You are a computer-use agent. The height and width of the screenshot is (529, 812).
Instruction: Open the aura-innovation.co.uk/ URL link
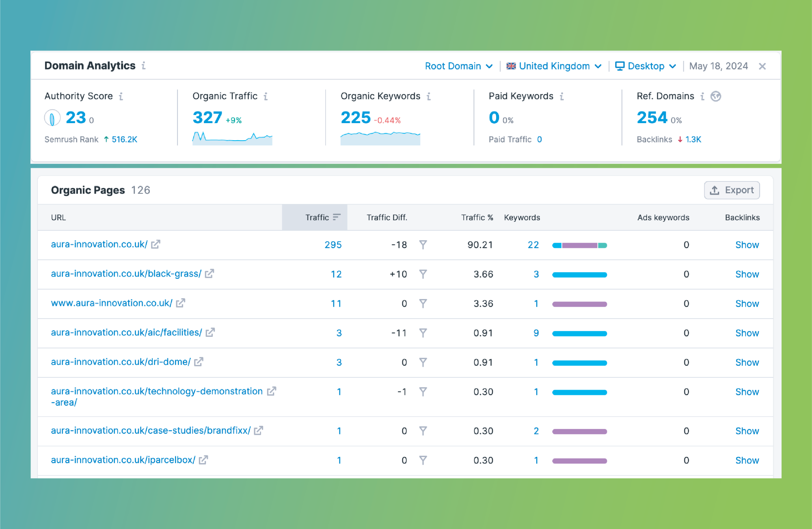coord(99,244)
